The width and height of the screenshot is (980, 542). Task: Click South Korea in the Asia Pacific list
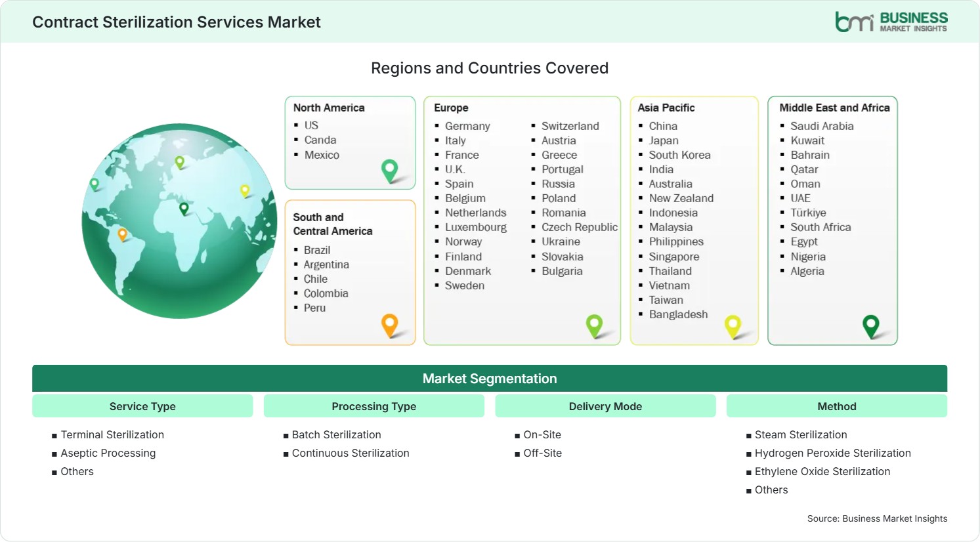point(679,155)
